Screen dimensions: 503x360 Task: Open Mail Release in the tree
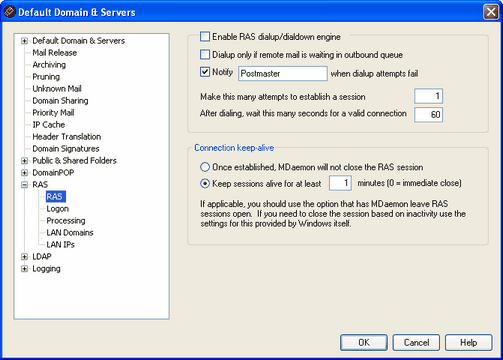point(55,53)
